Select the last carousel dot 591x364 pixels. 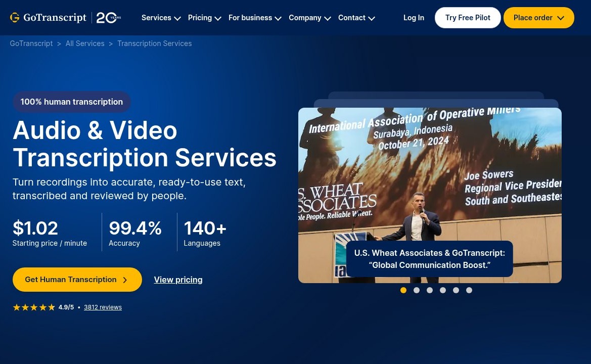(x=469, y=290)
